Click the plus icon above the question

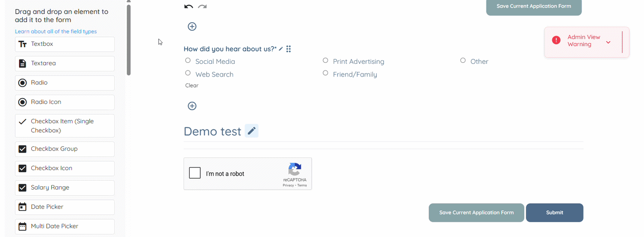192,27
